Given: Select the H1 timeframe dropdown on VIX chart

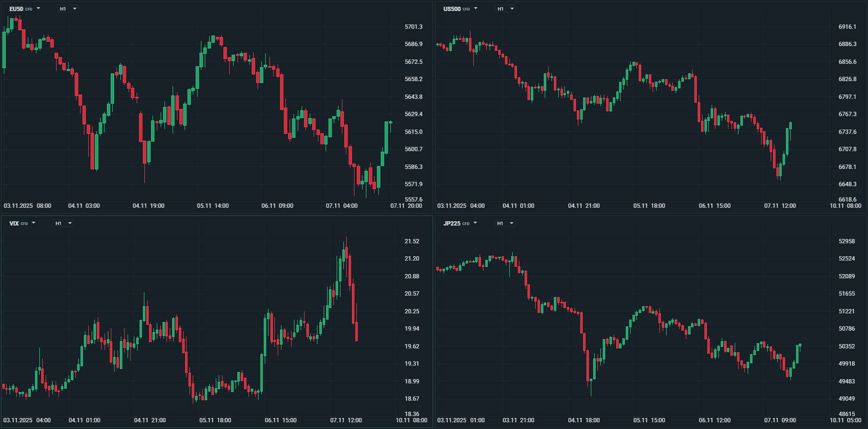Looking at the screenshot, I should [63, 223].
